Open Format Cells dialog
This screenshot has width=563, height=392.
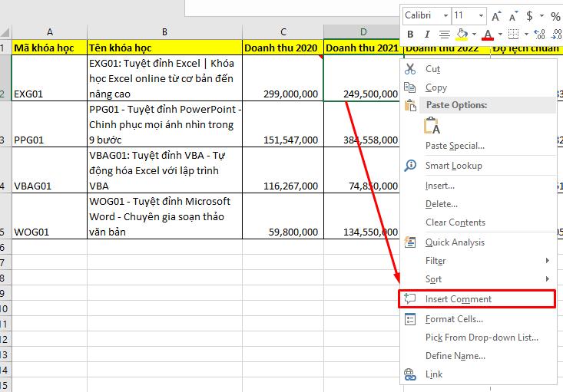(x=454, y=319)
